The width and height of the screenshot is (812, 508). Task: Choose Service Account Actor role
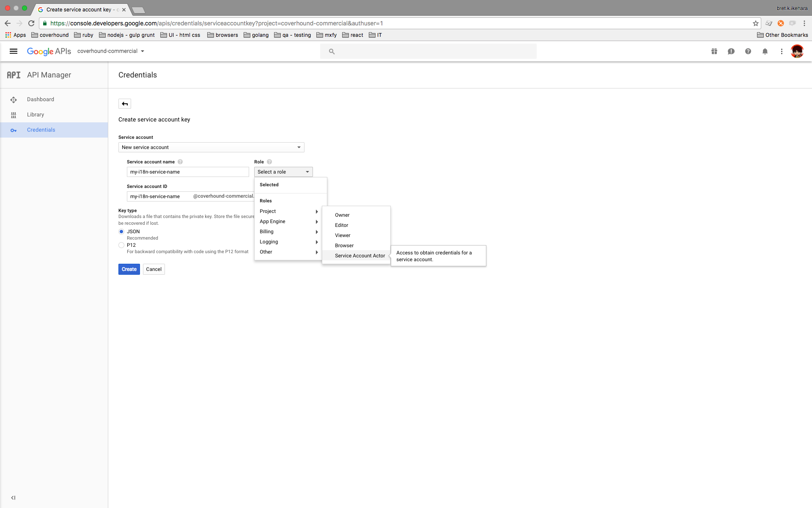(359, 256)
